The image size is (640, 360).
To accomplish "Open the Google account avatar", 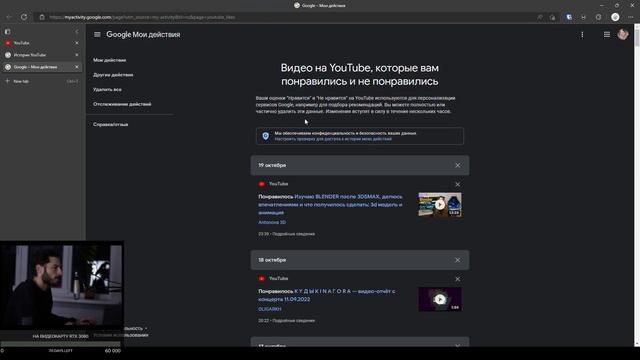I will pyautogui.click(x=622, y=34).
